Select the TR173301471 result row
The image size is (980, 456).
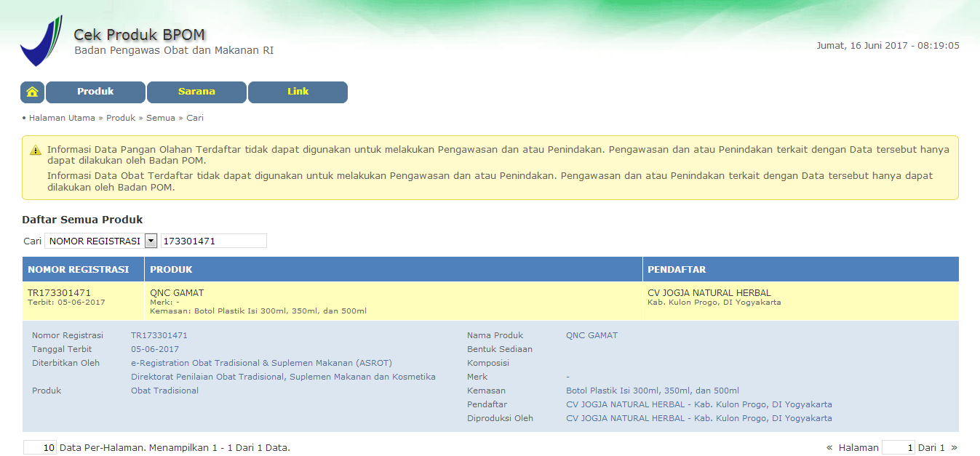(x=490, y=301)
